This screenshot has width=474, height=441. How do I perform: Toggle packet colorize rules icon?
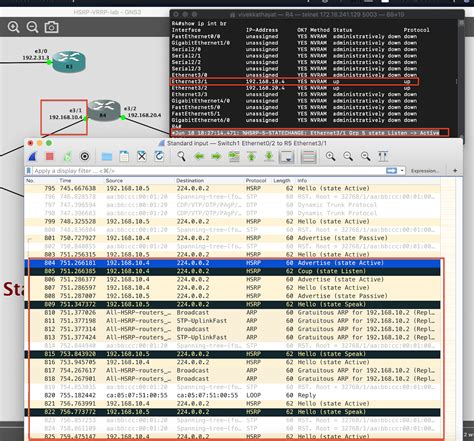point(309,157)
